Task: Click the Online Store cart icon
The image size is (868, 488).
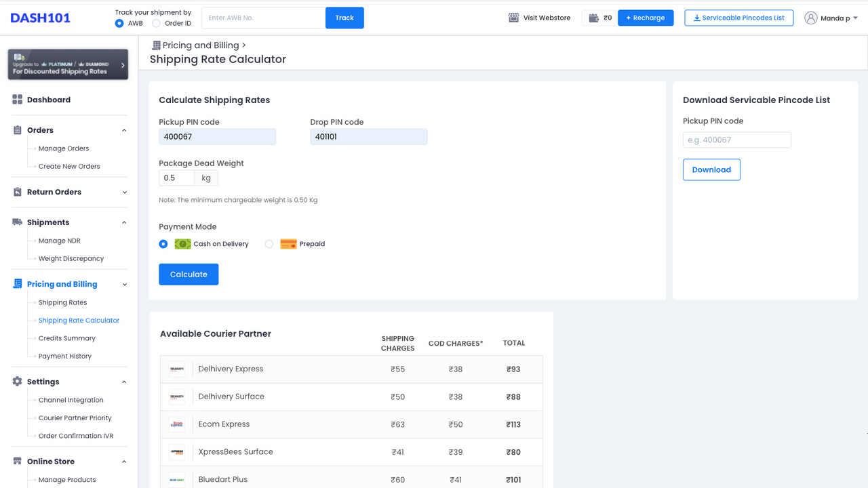Action: [x=17, y=461]
